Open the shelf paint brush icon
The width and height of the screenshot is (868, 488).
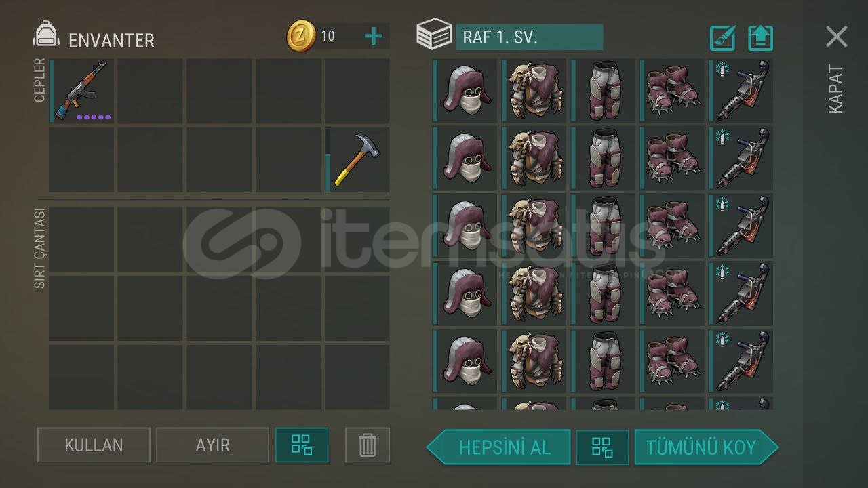pos(723,38)
